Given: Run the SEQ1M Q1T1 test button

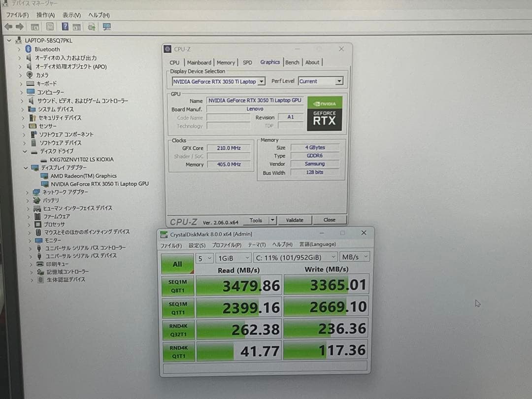Looking at the screenshot, I should pos(178,308).
